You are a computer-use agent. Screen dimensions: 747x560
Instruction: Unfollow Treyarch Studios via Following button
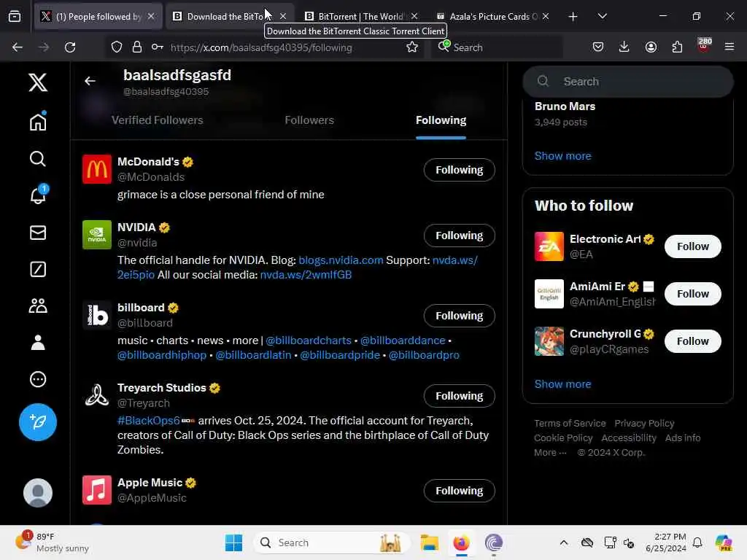coord(460,396)
